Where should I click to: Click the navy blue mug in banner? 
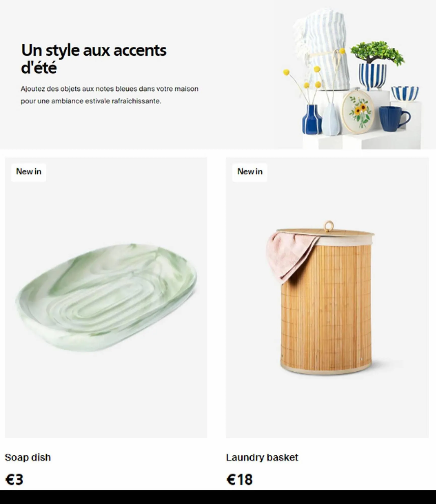(394, 119)
